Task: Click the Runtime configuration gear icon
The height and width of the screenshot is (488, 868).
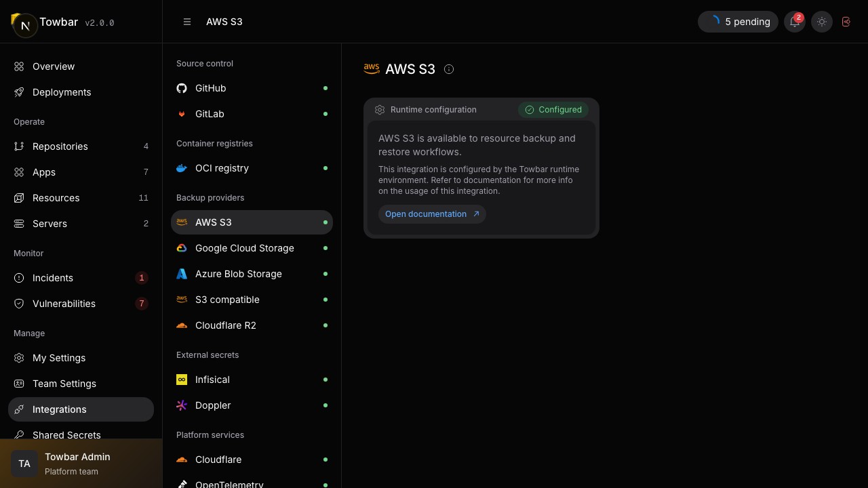Action: click(380, 110)
